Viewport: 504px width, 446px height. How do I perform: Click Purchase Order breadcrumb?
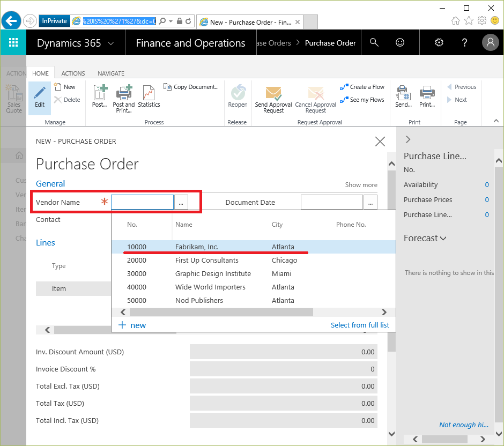click(x=330, y=43)
